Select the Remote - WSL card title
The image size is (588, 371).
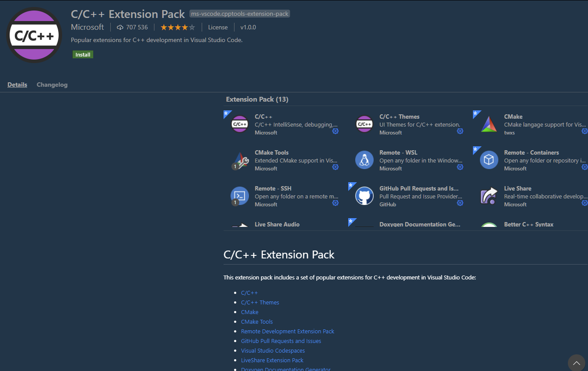[399, 152]
